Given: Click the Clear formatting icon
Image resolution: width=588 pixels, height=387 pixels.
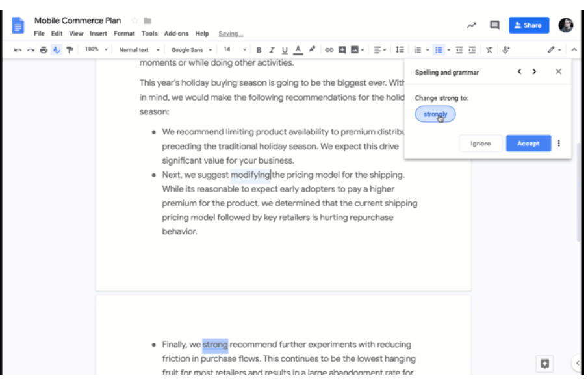Looking at the screenshot, I should (489, 50).
